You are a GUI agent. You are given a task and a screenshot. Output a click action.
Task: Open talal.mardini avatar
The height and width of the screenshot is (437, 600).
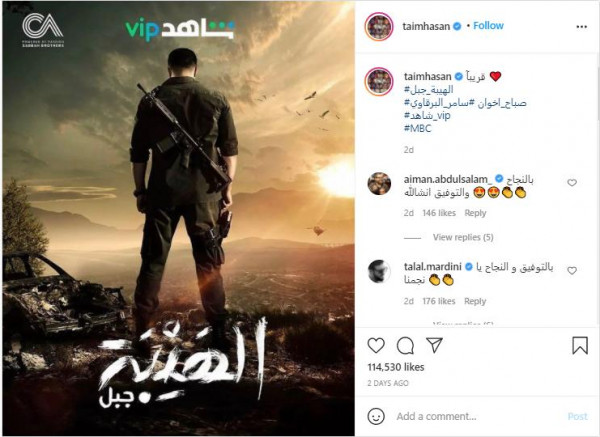[x=379, y=271]
